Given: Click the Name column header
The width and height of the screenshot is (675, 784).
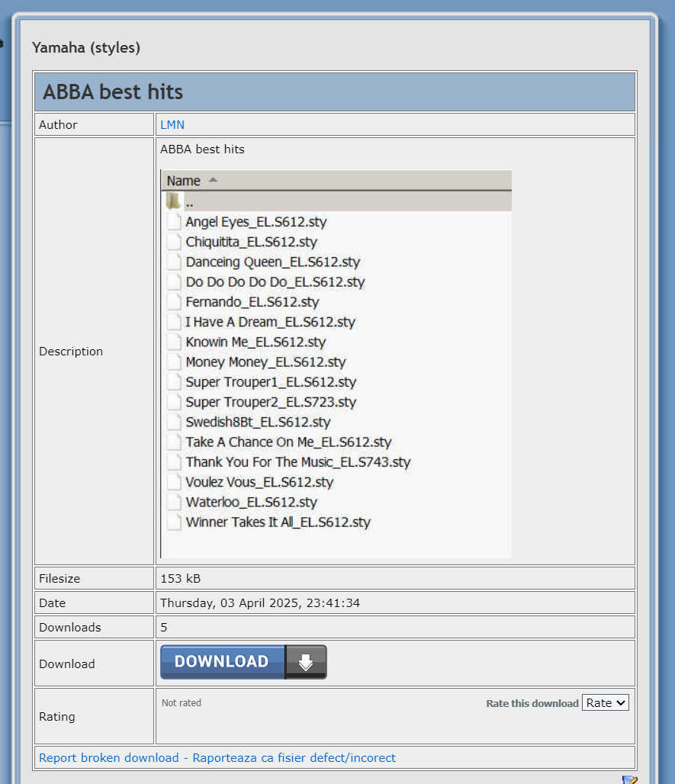Looking at the screenshot, I should point(336,181).
